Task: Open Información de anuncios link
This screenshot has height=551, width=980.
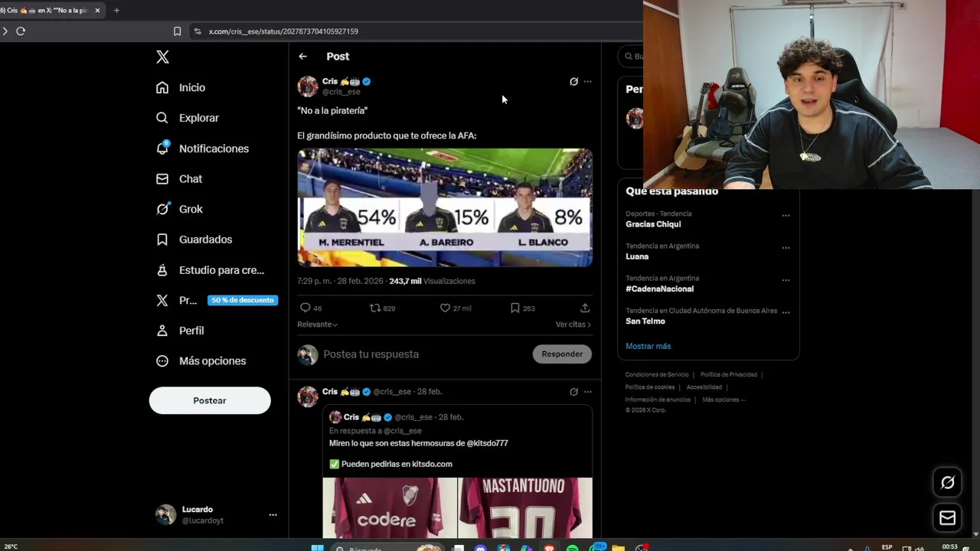Action: 658,399
